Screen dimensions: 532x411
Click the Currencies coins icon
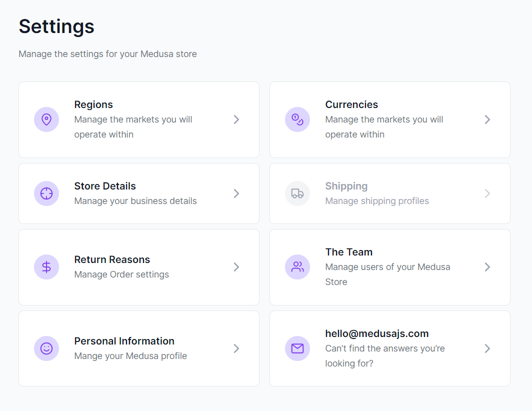[297, 119]
